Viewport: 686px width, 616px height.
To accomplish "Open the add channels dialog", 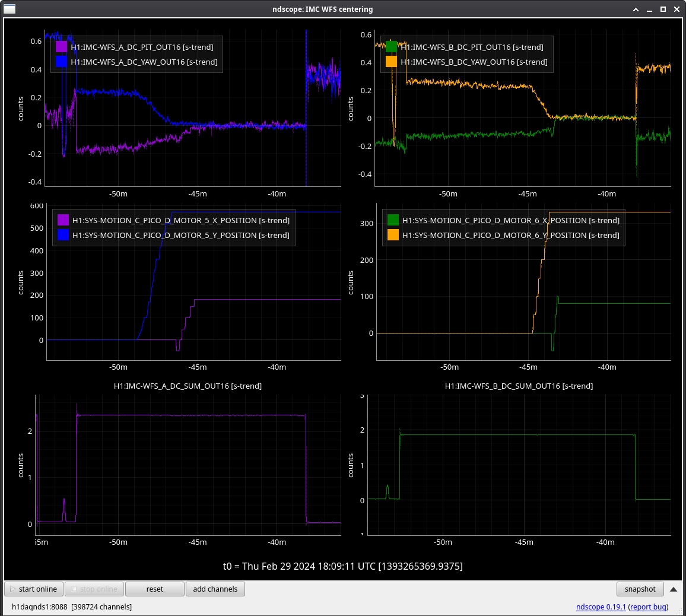I will (215, 589).
